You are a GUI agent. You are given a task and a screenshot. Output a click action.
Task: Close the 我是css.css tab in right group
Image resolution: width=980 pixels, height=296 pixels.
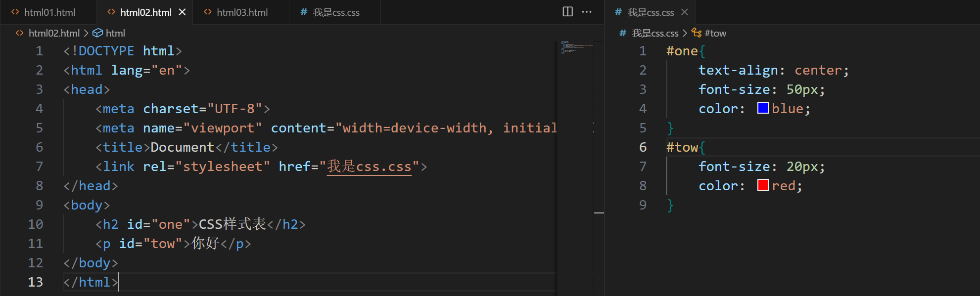(685, 12)
